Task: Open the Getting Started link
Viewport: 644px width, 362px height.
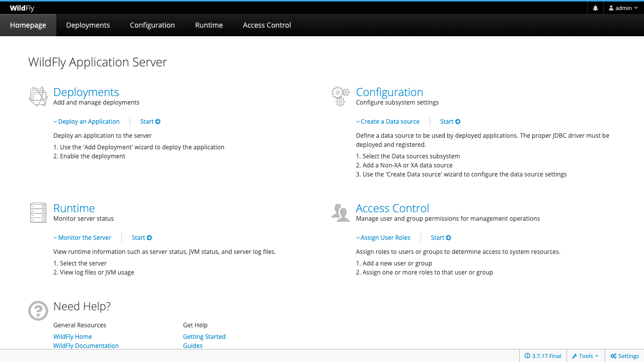Action: [204, 337]
